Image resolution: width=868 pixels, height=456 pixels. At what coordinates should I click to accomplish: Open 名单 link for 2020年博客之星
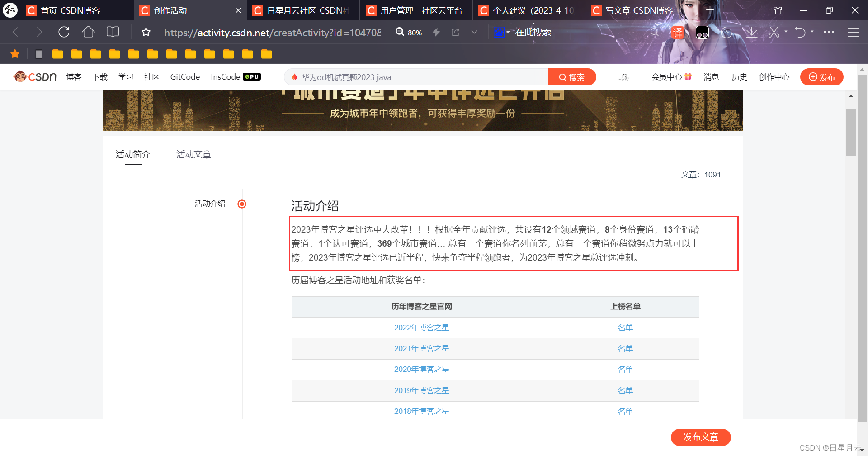click(625, 369)
